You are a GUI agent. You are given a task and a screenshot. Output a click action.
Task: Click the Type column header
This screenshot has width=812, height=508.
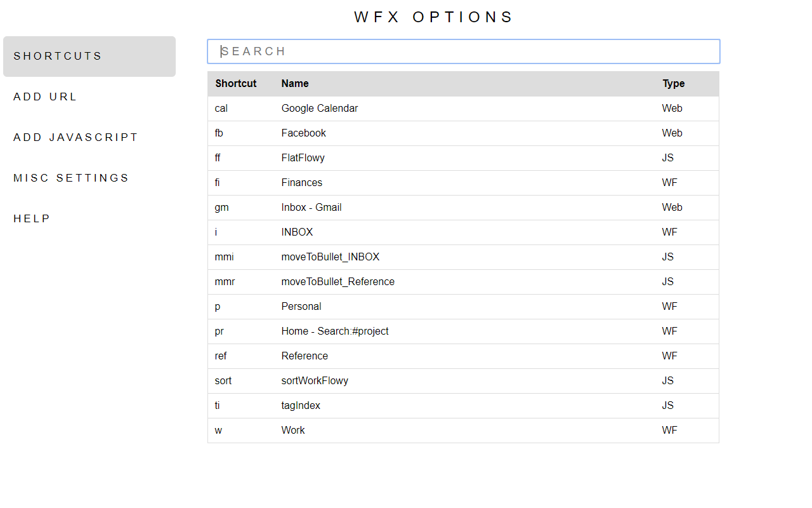coord(674,84)
